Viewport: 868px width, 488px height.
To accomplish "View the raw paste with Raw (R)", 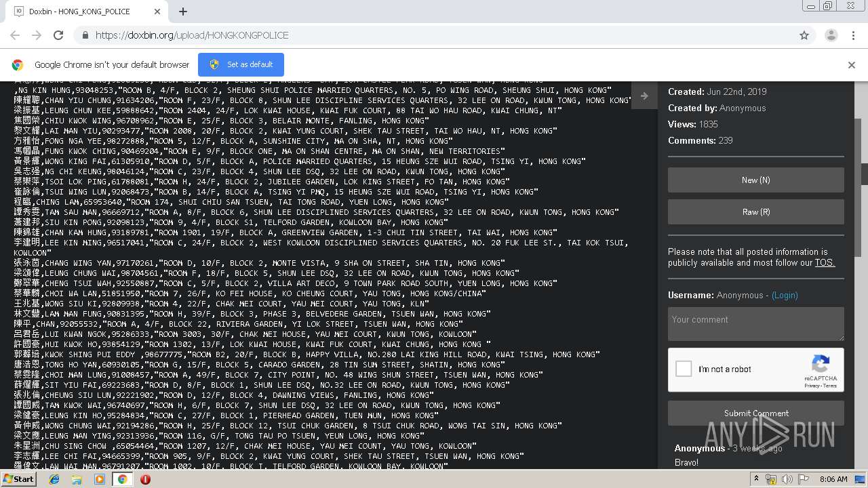I will pyautogui.click(x=755, y=212).
